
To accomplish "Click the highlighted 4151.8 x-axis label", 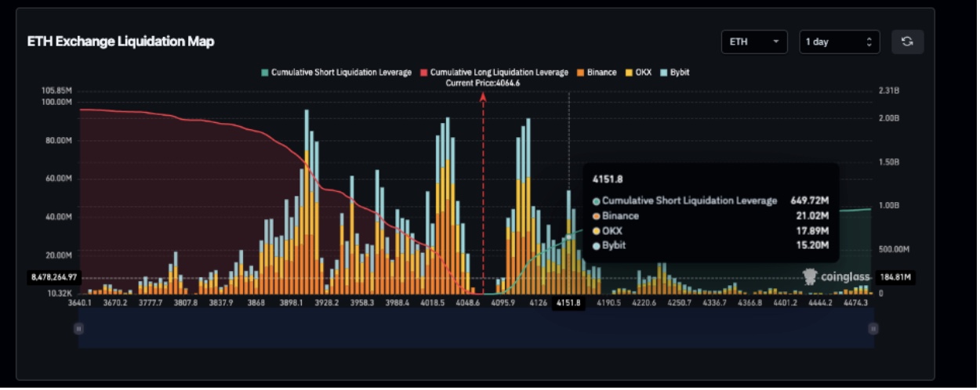I will 568,303.
